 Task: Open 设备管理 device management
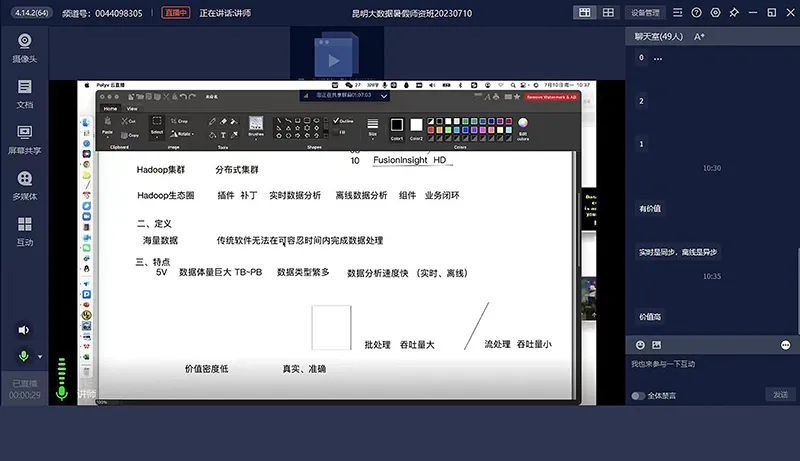pyautogui.click(x=645, y=13)
